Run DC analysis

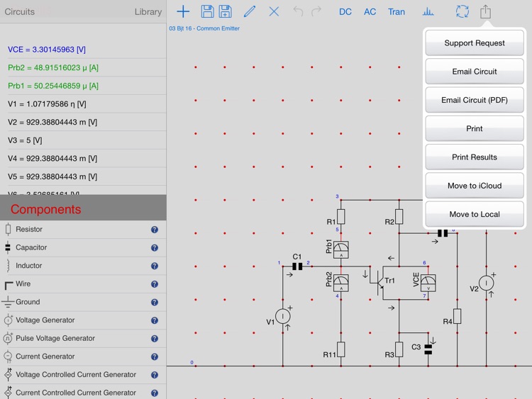(345, 12)
